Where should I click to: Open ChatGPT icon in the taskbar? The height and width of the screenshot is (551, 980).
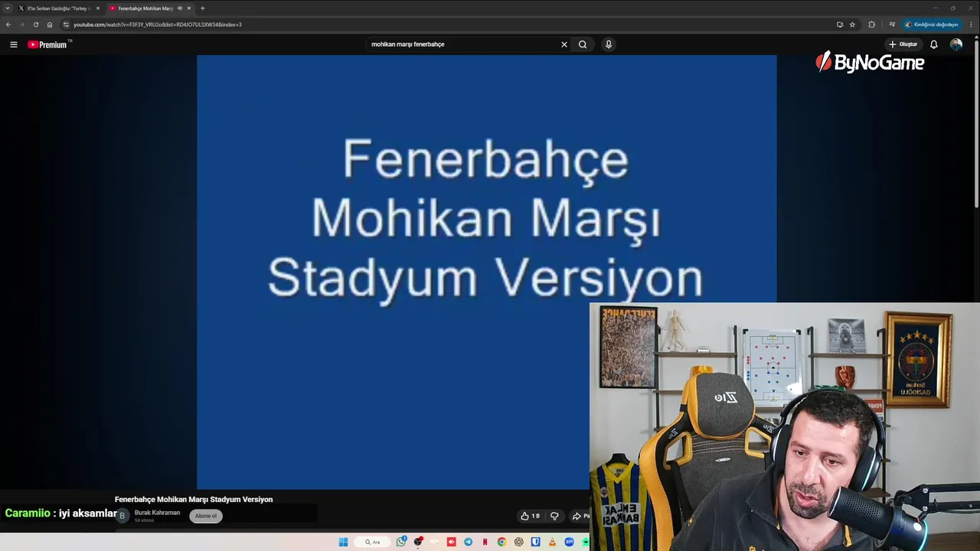pos(518,542)
